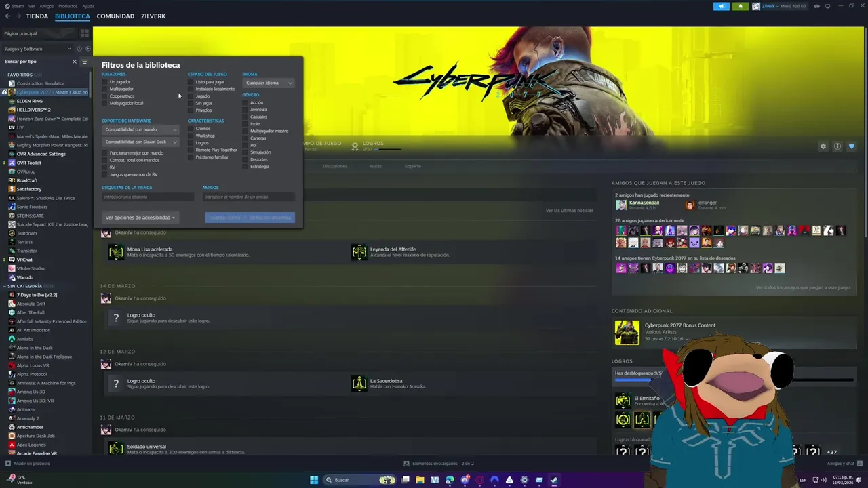Open Ver opciones de accesibilidad dropdown
Screen dimensions: 868x488
(140, 218)
